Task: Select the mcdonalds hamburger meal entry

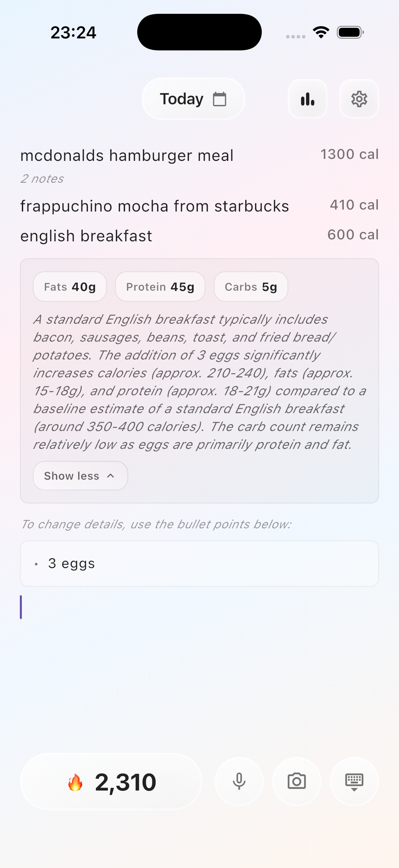Action: coord(127,156)
